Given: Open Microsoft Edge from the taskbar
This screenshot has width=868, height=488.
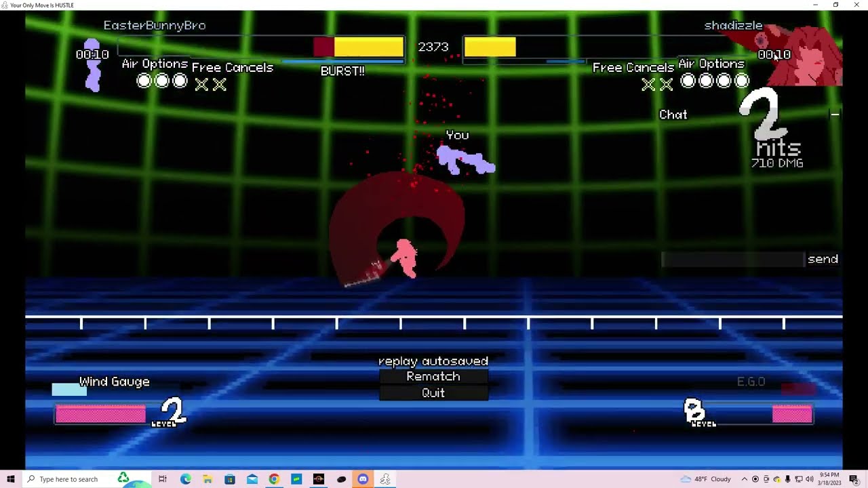Looking at the screenshot, I should (185, 479).
